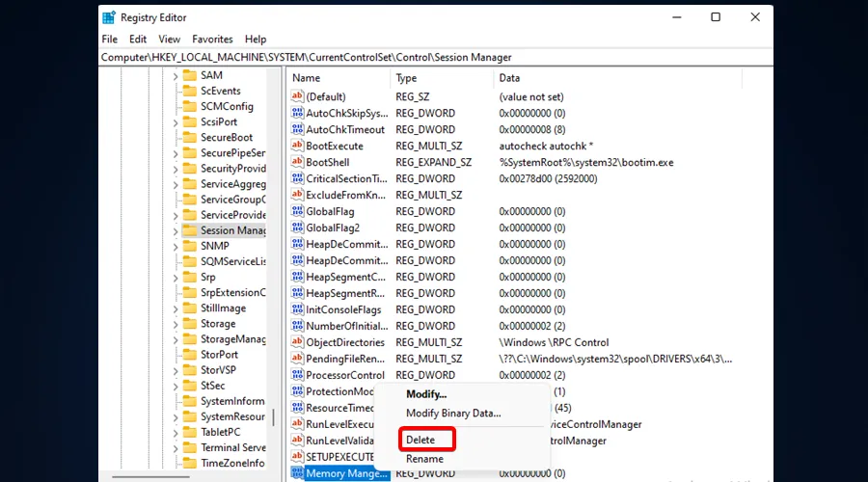Expand the StSec key chevron

(x=176, y=386)
